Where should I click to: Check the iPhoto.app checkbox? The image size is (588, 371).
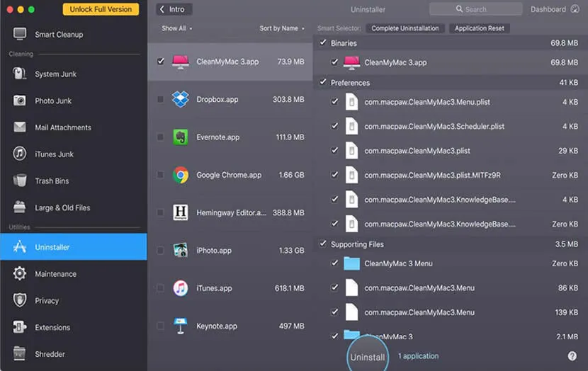point(160,251)
